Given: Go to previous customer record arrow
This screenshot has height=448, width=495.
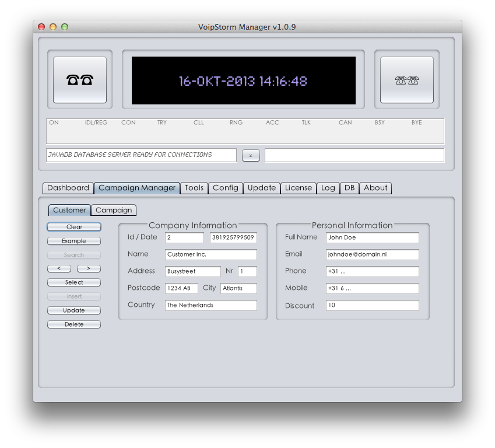Looking at the screenshot, I should tap(59, 269).
